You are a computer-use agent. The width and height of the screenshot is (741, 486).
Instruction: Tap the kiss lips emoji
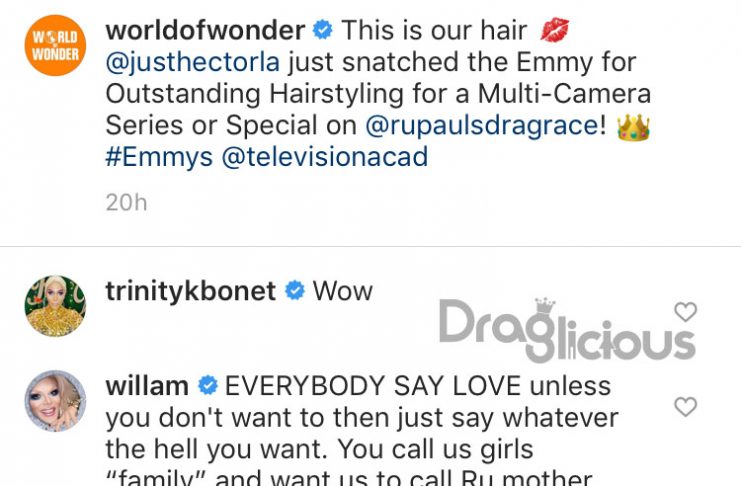(554, 30)
